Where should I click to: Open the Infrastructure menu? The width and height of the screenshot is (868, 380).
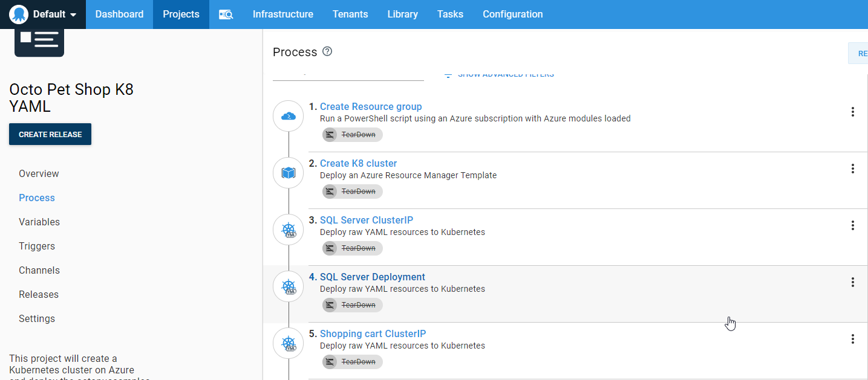point(282,14)
